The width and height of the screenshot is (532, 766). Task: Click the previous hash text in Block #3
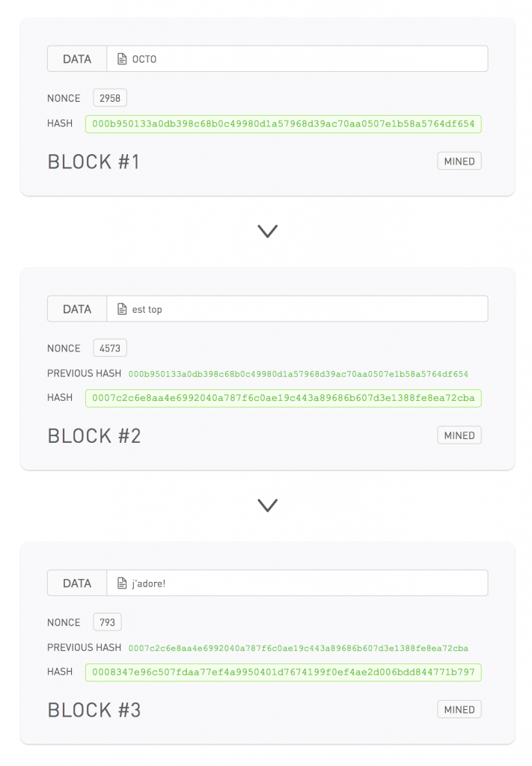coord(299,648)
